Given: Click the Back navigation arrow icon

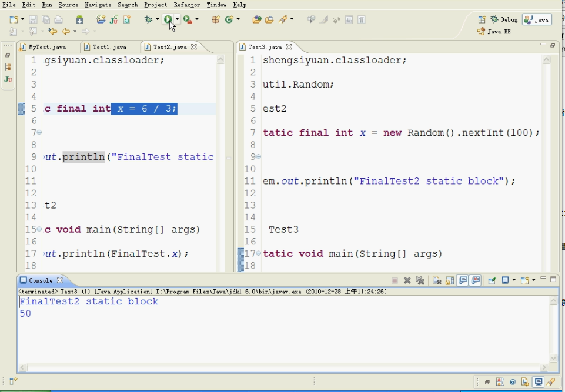Looking at the screenshot, I should coord(65,31).
